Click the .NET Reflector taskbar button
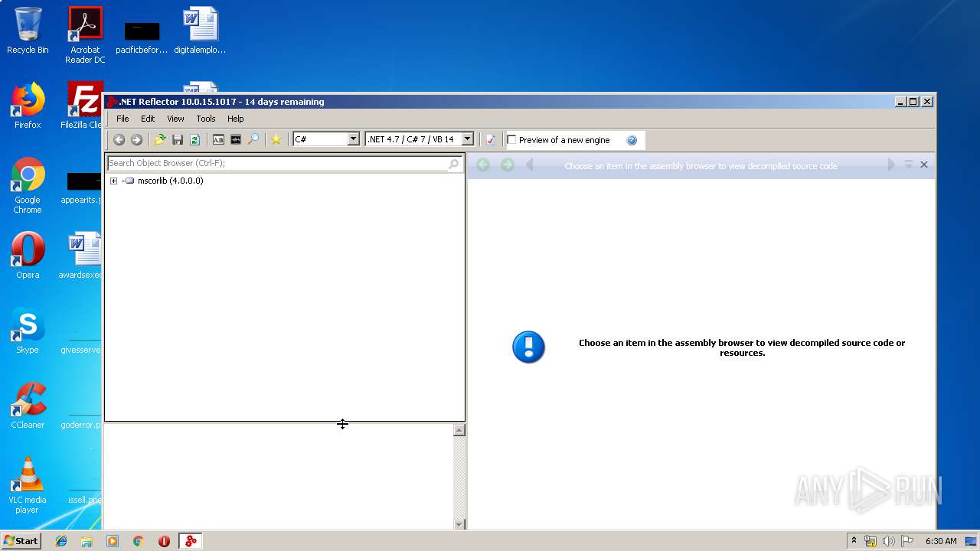This screenshot has width=980, height=551. pos(191,541)
